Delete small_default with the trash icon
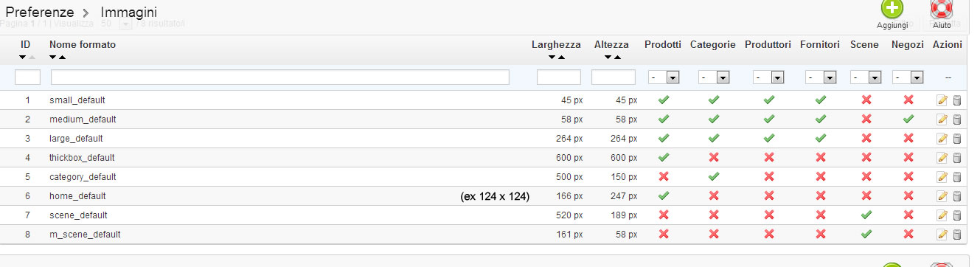 (x=957, y=100)
